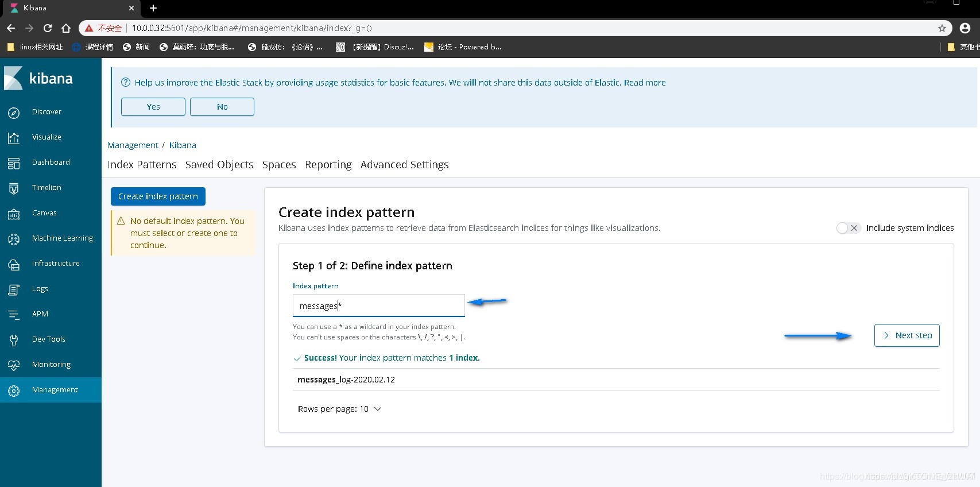This screenshot has width=980, height=487.
Task: Reload the page with refresh icon
Action: click(x=48, y=28)
